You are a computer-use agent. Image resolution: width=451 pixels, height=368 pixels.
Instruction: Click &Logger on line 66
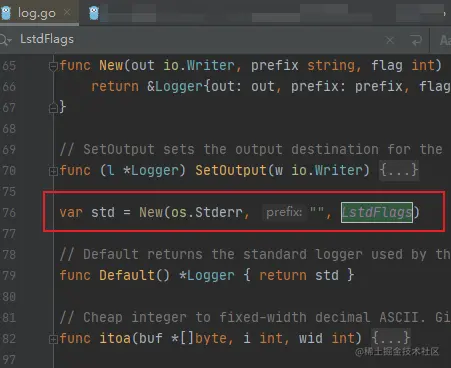pyautogui.click(x=175, y=87)
